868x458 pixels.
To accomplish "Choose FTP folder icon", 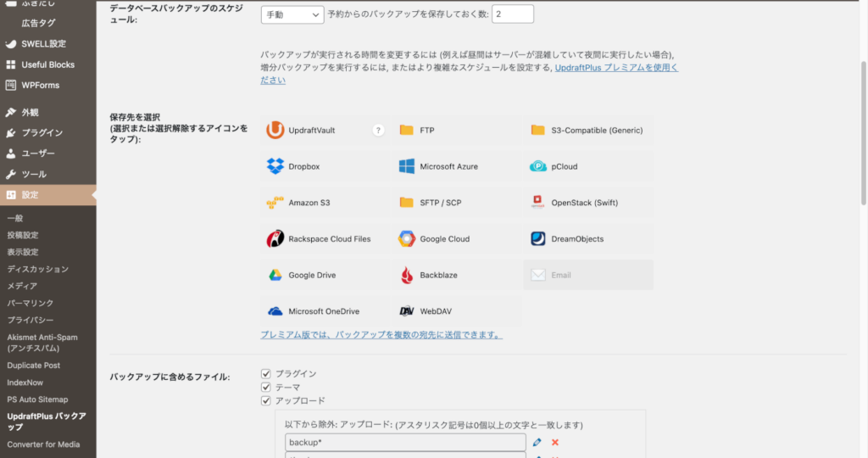I will point(406,130).
